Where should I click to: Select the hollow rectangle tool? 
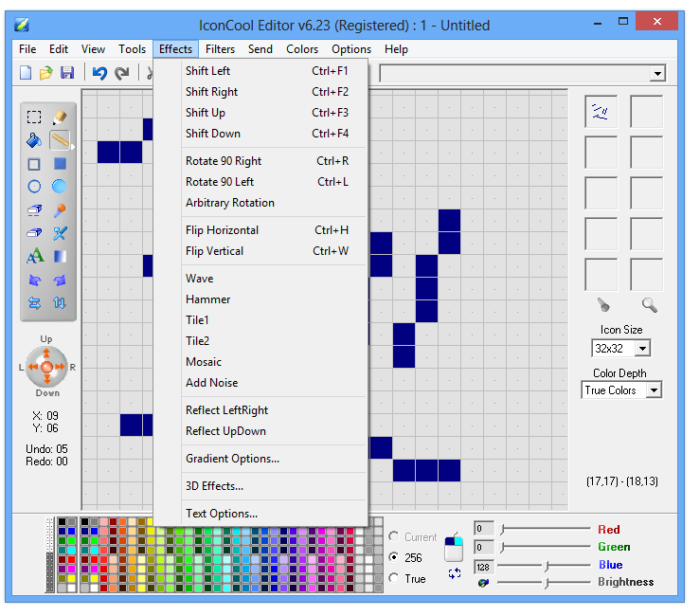click(34, 164)
